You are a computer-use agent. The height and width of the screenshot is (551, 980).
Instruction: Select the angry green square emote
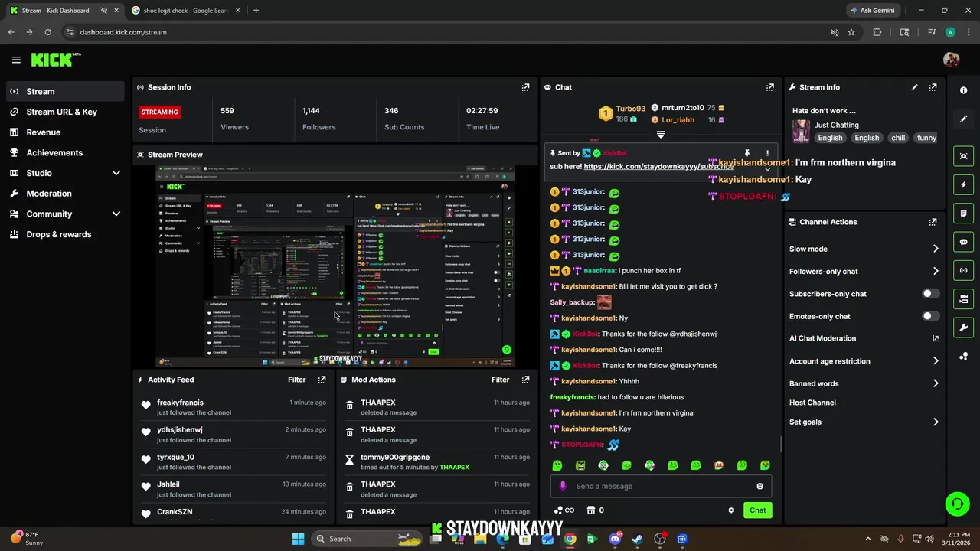click(x=580, y=465)
